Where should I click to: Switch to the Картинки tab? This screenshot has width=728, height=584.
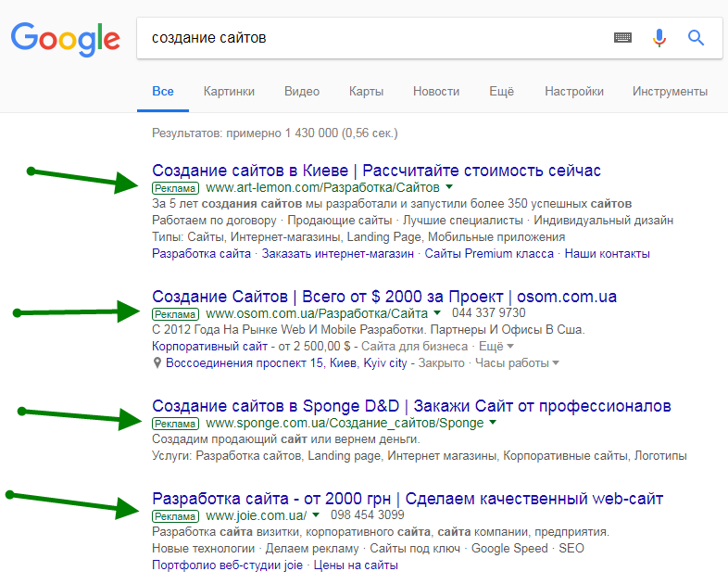229,92
